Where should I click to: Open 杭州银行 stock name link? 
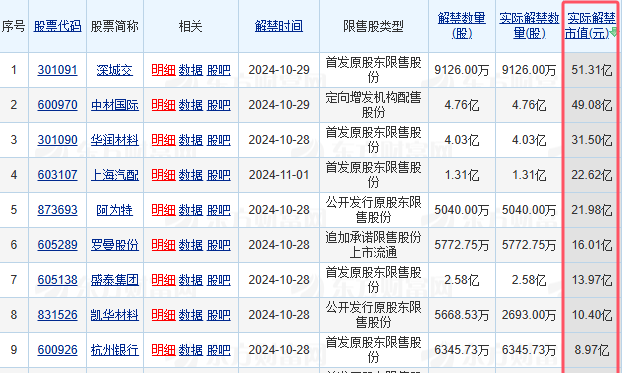(x=115, y=350)
